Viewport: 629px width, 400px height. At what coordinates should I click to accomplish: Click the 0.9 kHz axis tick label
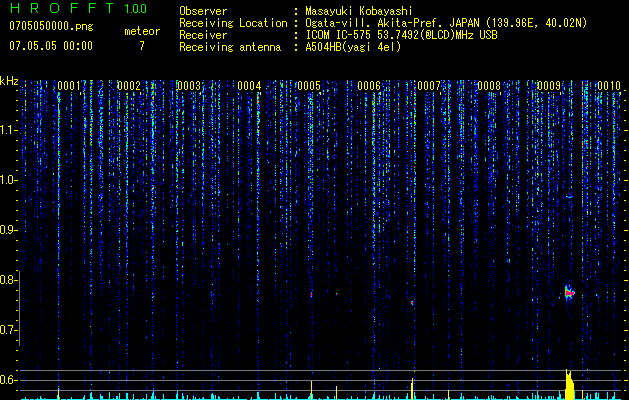(8, 230)
